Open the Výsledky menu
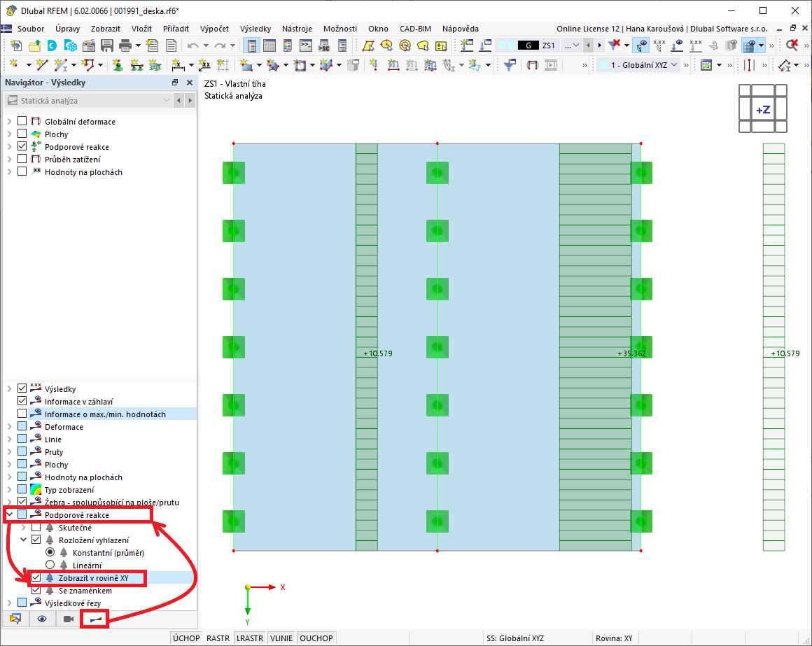 (x=255, y=29)
